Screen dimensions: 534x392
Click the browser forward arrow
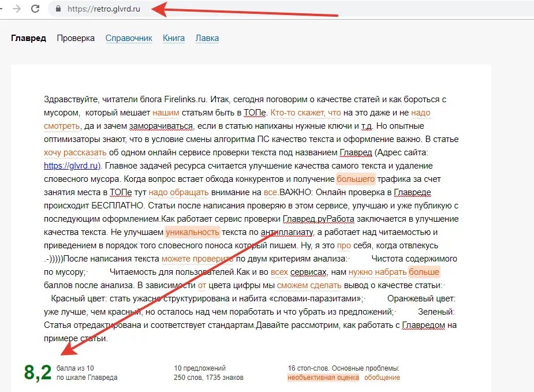[x=16, y=9]
